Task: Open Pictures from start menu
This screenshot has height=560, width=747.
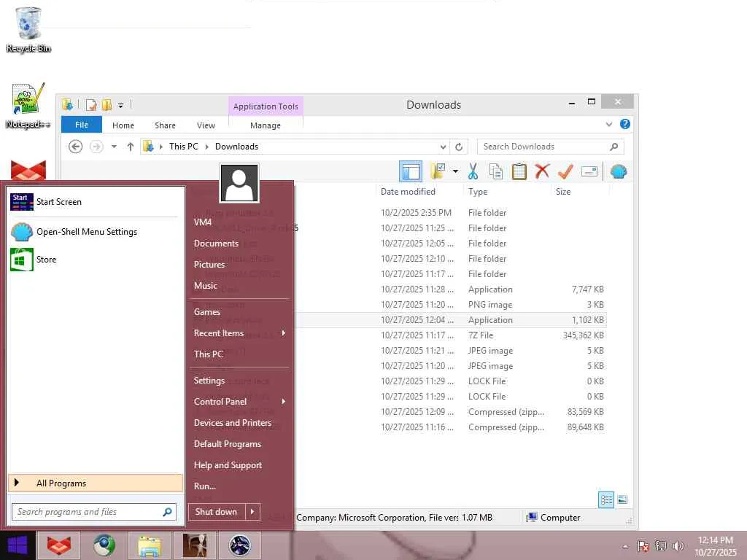Action: point(239,264)
